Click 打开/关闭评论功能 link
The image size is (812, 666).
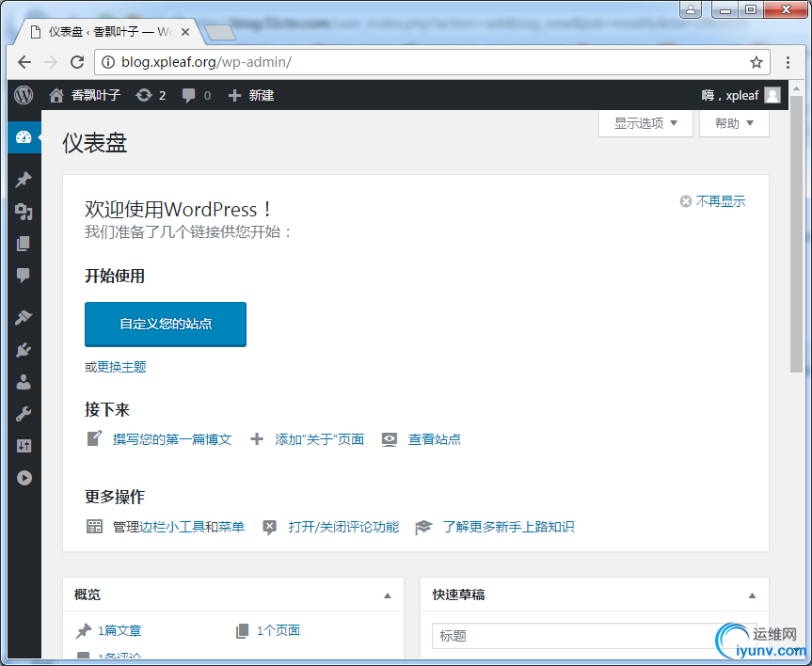pos(343,527)
